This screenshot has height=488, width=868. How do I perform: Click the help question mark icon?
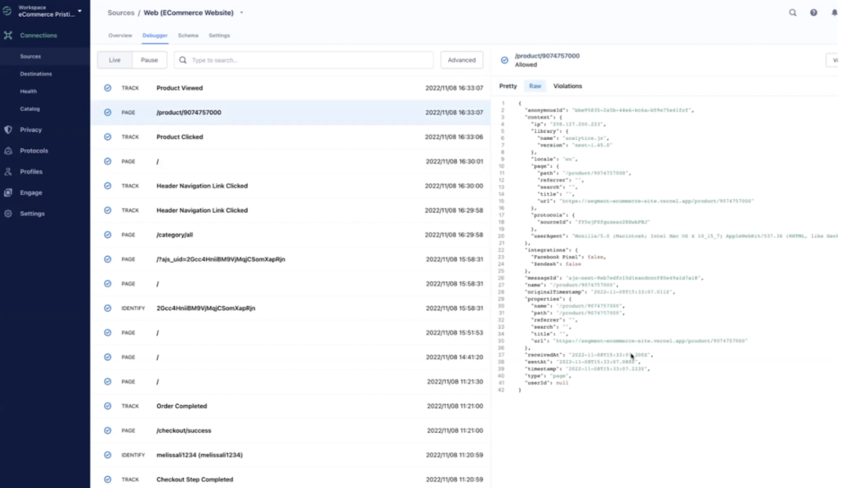[x=814, y=13]
